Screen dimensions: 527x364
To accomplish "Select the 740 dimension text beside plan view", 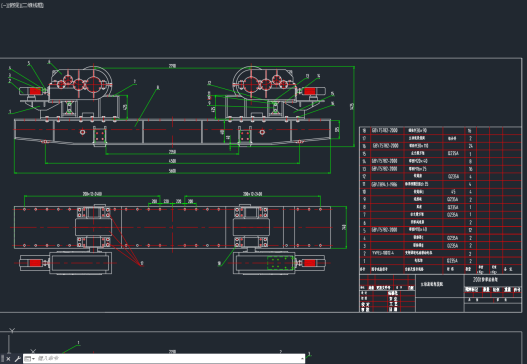I will [x=343, y=228].
